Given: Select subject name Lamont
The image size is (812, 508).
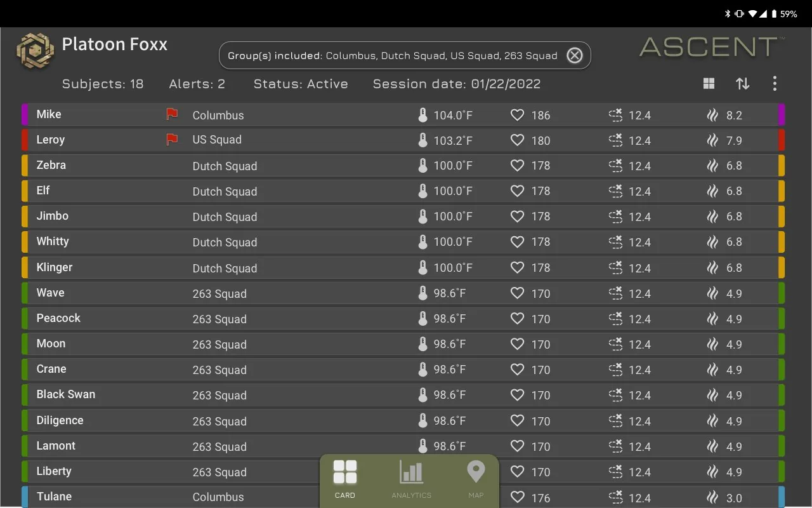Looking at the screenshot, I should pos(56,446).
